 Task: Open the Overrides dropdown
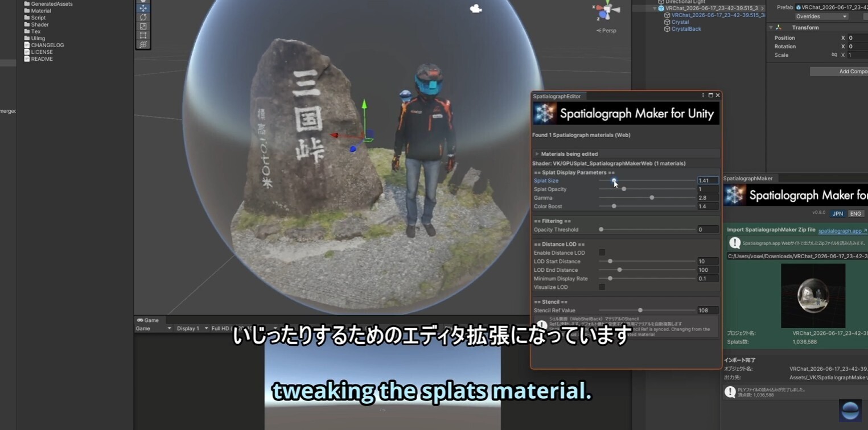821,16
